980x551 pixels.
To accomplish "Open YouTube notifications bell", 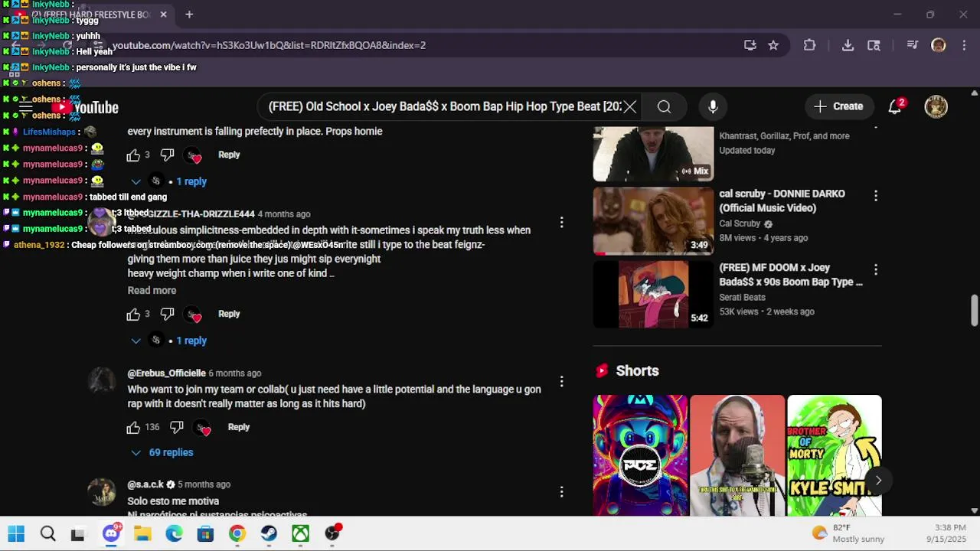I will point(895,106).
